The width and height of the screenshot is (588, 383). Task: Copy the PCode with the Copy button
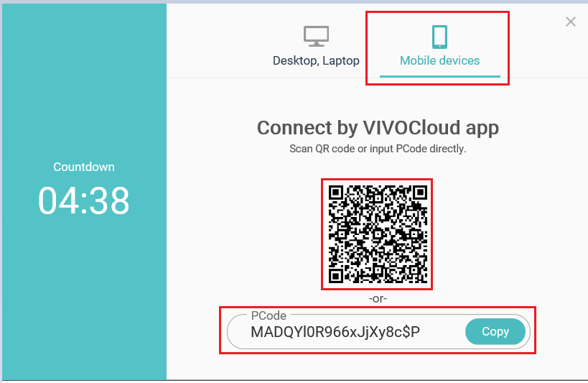(495, 331)
